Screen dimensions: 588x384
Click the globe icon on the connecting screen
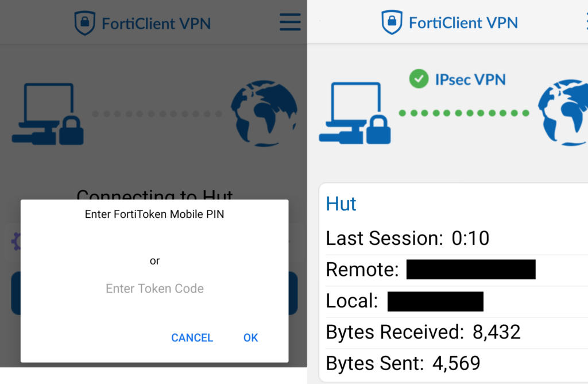(264, 114)
